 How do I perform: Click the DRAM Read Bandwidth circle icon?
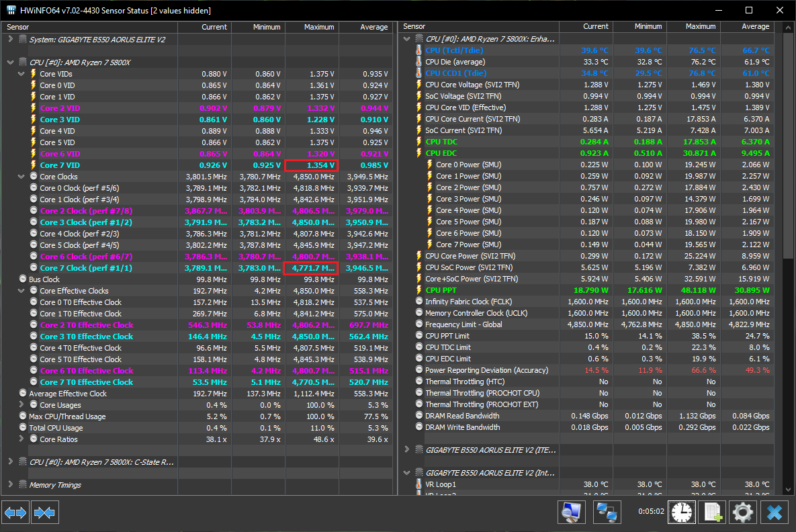click(418, 415)
